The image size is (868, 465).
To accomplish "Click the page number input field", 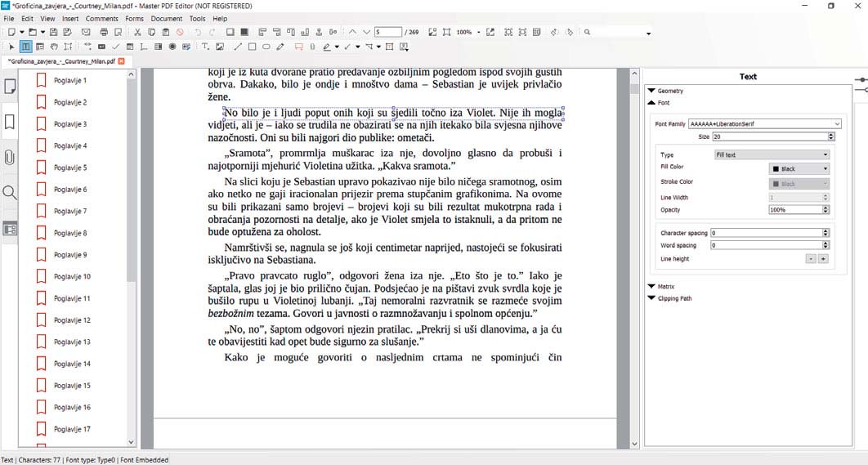I will tap(388, 32).
